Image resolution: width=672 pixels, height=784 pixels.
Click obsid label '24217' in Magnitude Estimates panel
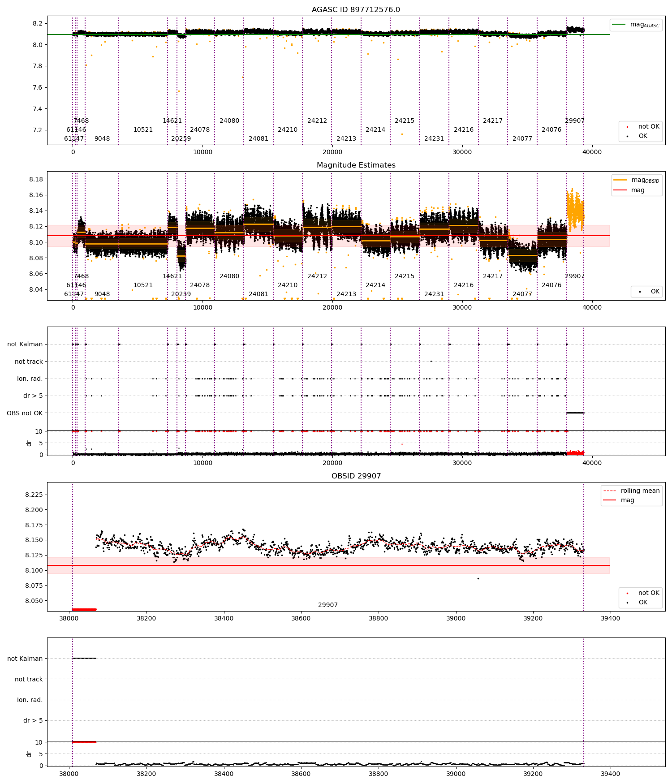(493, 276)
